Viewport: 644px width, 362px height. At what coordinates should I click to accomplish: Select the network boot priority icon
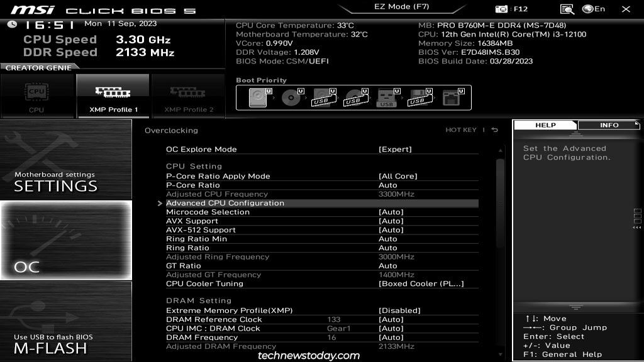(452, 97)
